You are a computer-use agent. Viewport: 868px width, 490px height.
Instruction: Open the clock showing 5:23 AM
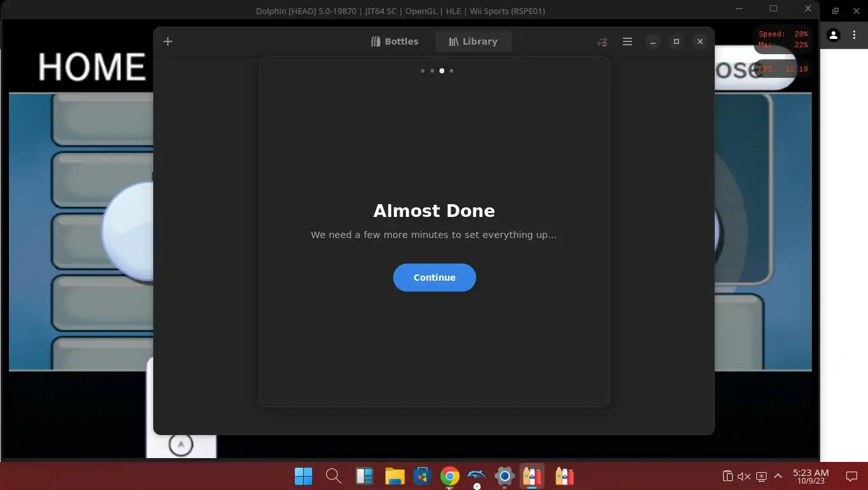[811, 476]
